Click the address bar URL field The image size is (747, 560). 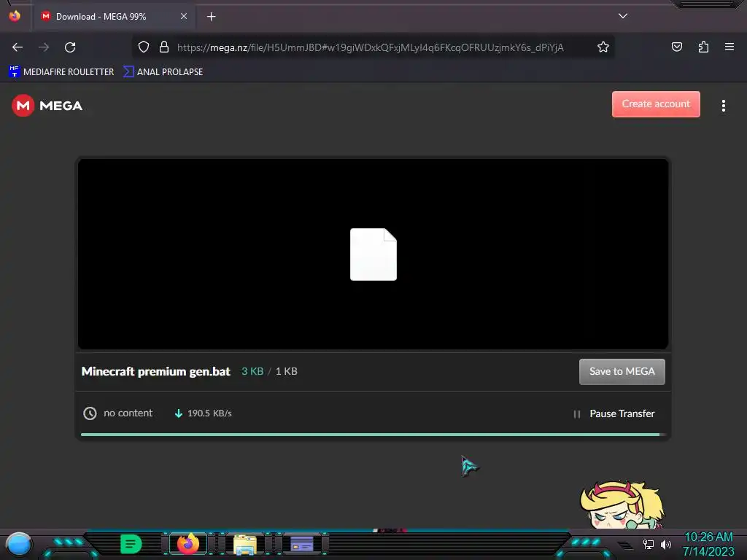point(370,47)
